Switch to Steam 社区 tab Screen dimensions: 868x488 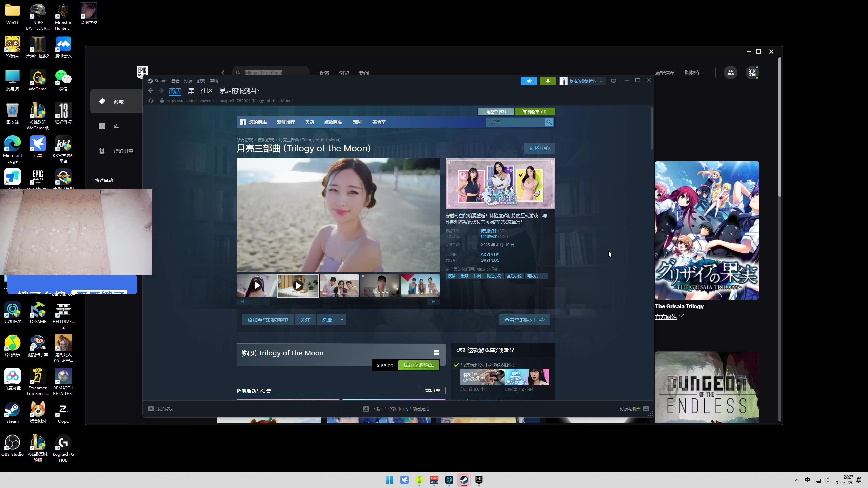click(206, 91)
